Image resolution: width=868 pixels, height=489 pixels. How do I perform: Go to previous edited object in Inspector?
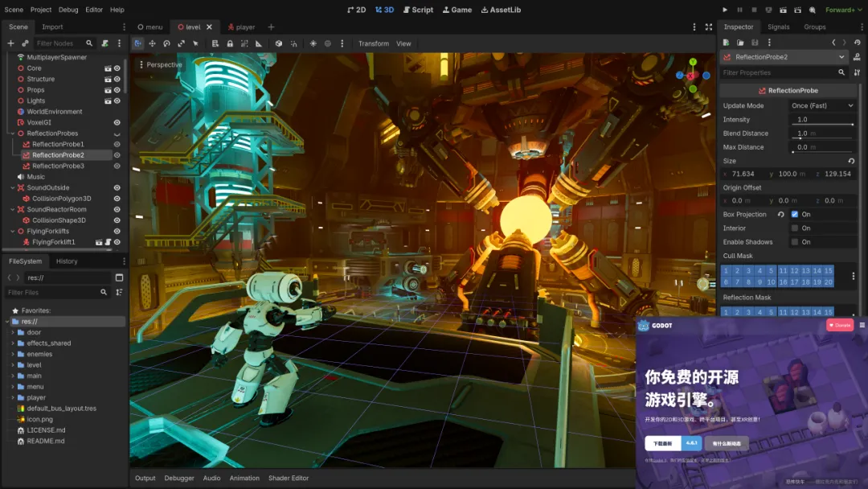(833, 43)
